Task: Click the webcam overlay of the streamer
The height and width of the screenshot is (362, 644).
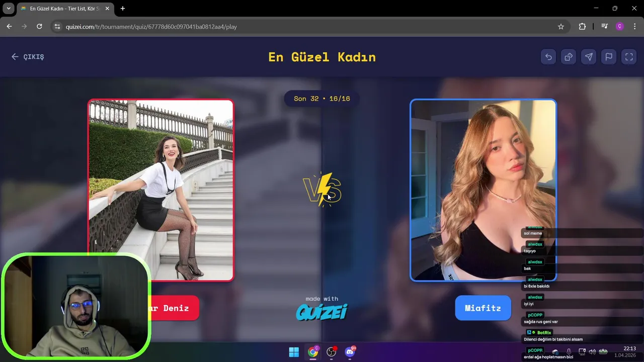Action: (x=75, y=307)
